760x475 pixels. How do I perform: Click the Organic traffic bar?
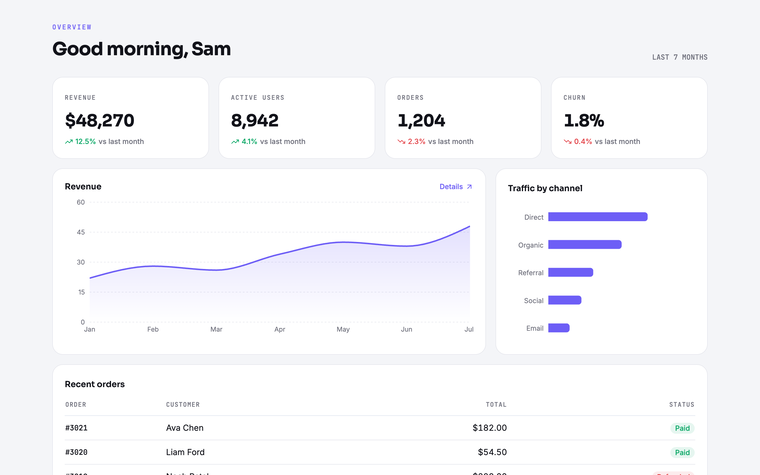pos(585,245)
